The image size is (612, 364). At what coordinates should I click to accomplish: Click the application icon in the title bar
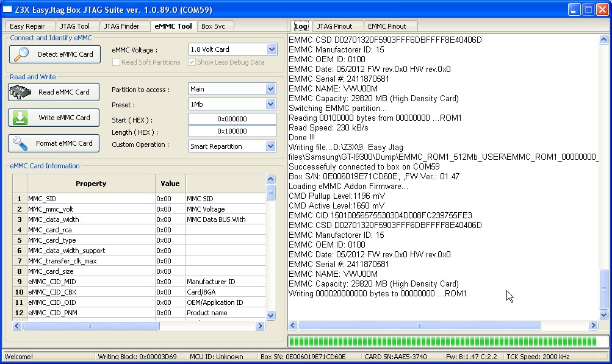pyautogui.click(x=7, y=9)
